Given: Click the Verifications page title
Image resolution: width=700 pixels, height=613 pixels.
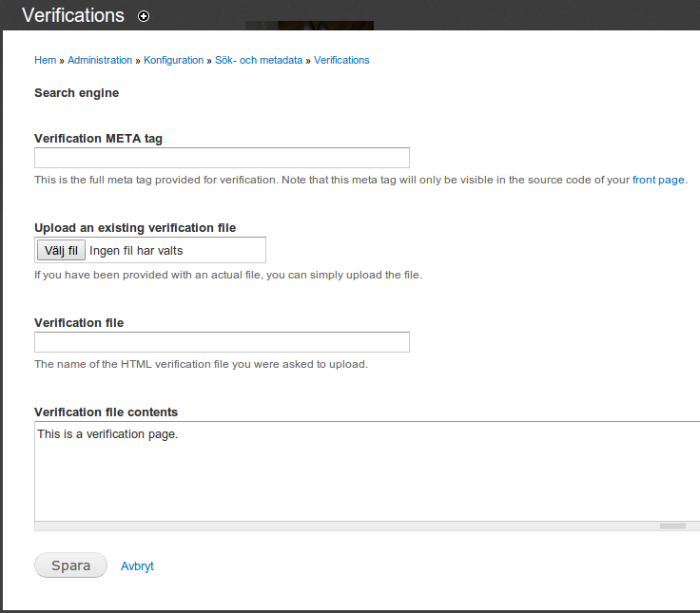Looking at the screenshot, I should click(73, 16).
